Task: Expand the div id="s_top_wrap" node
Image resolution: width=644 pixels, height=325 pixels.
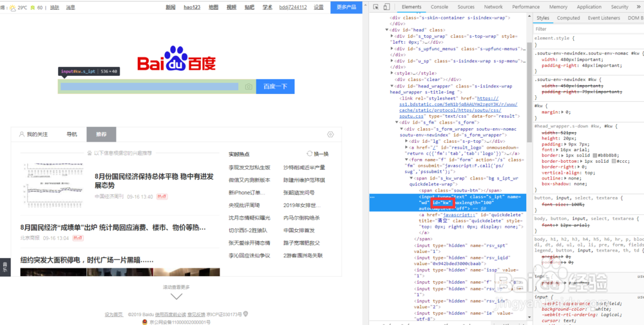Action: click(392, 36)
